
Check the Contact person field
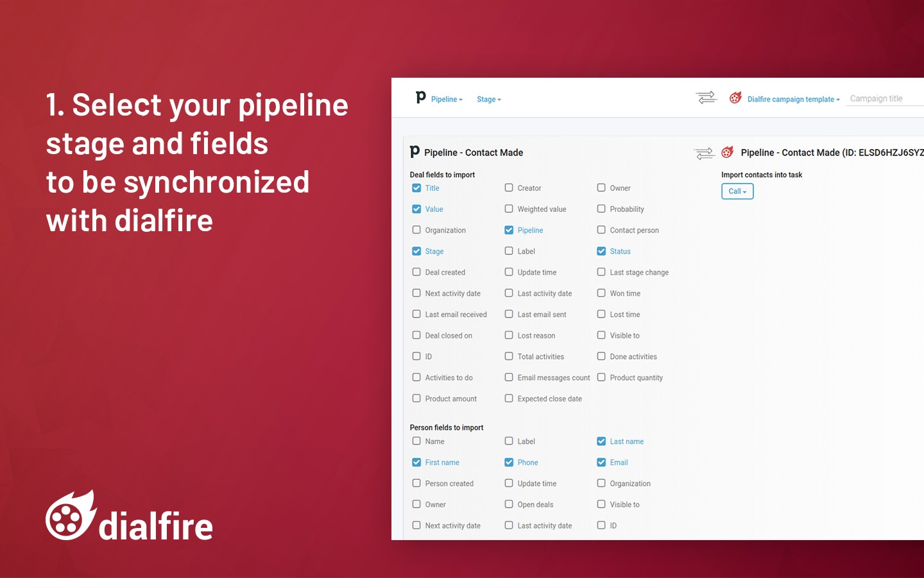click(601, 230)
